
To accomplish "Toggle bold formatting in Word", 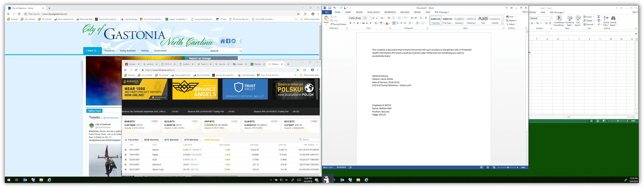I will pos(350,23).
